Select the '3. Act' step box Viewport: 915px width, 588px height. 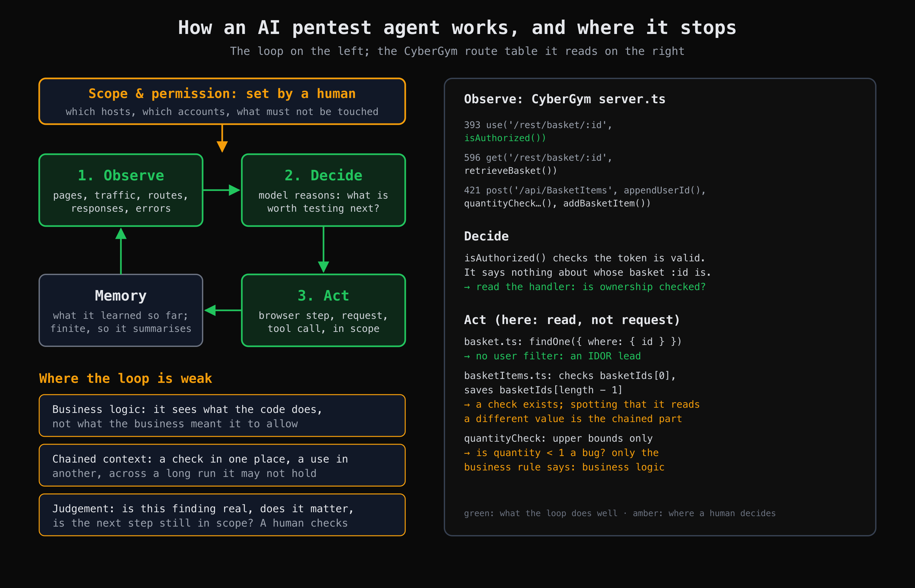(324, 310)
